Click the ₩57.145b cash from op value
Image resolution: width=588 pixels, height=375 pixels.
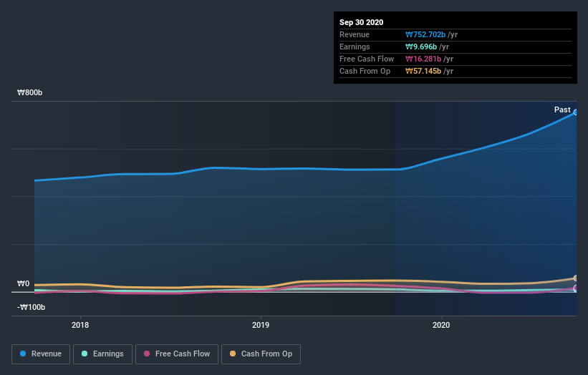(423, 71)
